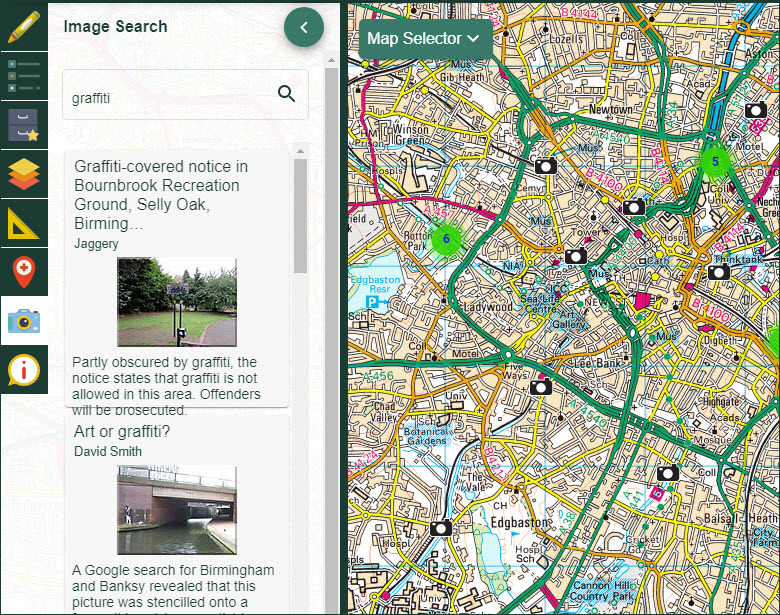Select the pencil drawing tool
Image resolution: width=780 pixels, height=615 pixels.
(x=23, y=26)
